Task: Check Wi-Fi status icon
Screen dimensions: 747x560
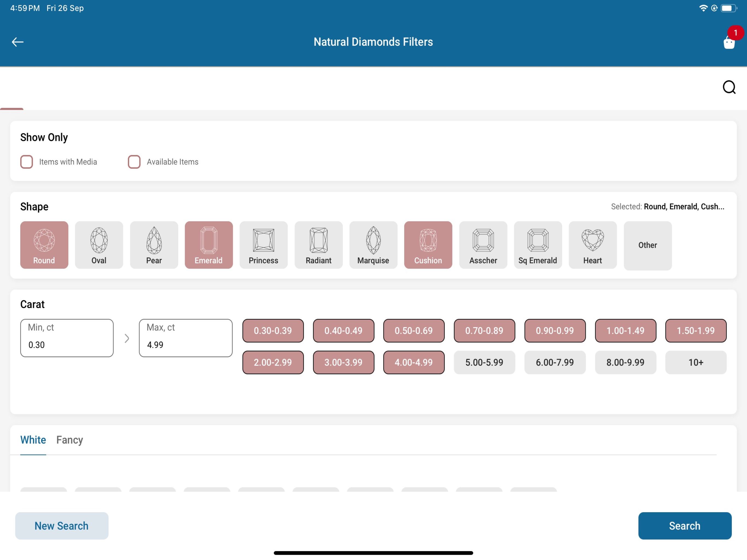Action: coord(704,8)
